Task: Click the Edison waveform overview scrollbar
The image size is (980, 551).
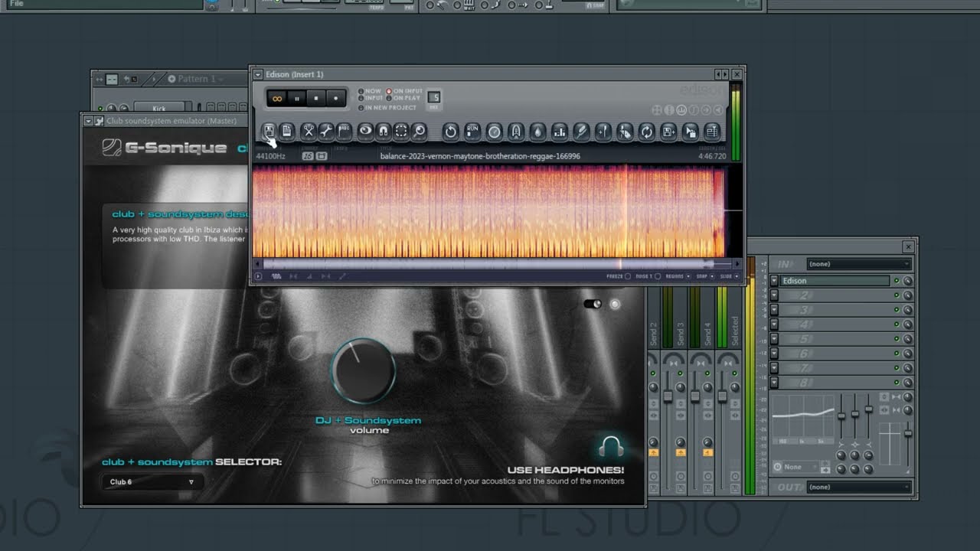Action: coord(497,264)
